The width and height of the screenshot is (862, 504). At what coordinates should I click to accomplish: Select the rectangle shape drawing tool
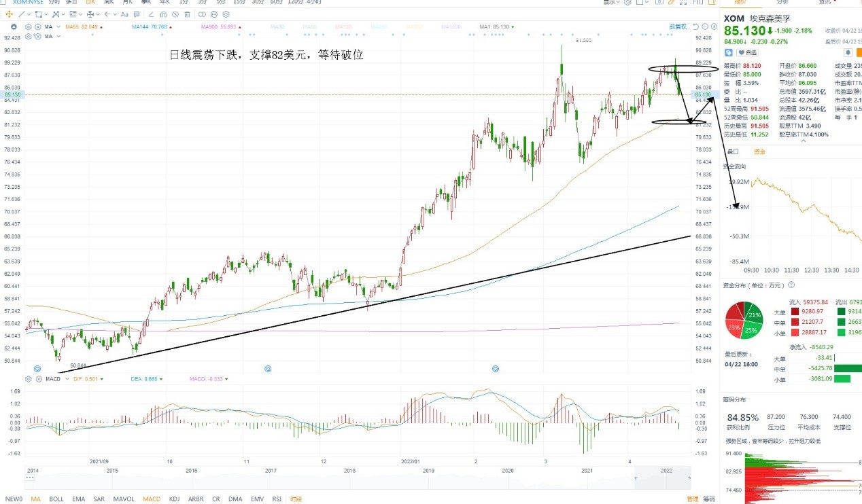coord(39,14)
